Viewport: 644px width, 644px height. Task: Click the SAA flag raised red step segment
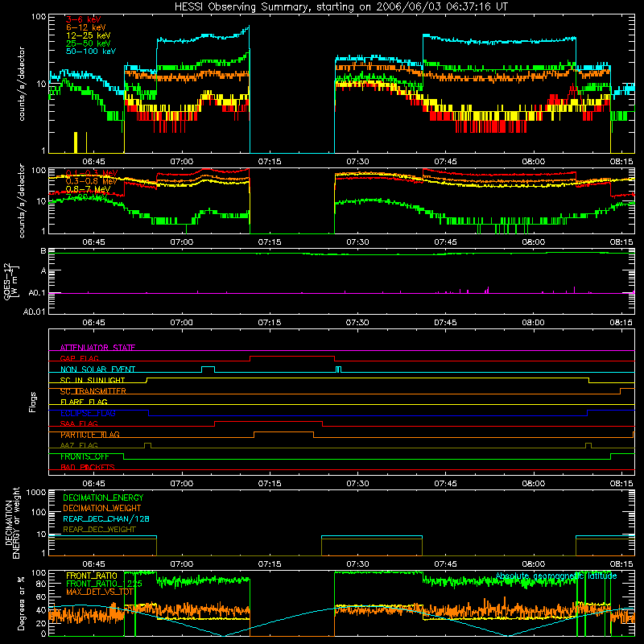coord(268,421)
